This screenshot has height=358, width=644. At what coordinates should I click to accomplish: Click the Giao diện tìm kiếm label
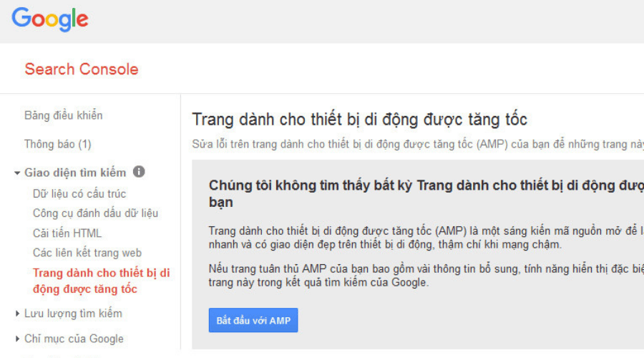(x=75, y=173)
